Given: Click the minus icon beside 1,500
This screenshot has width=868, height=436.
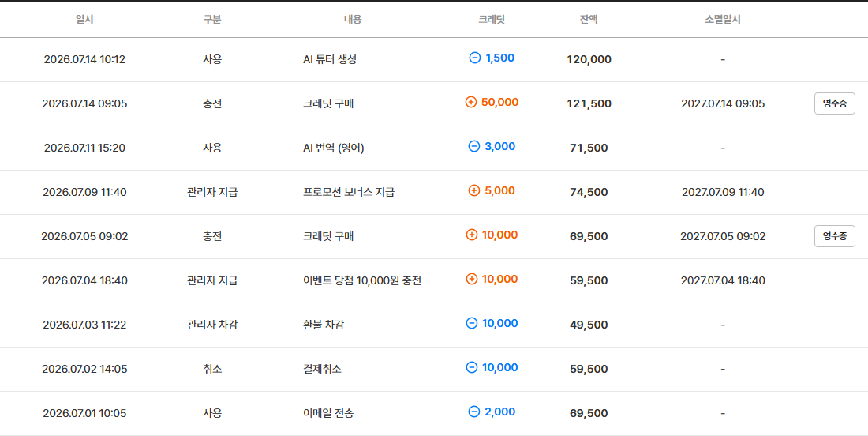Looking at the screenshot, I should [x=474, y=58].
